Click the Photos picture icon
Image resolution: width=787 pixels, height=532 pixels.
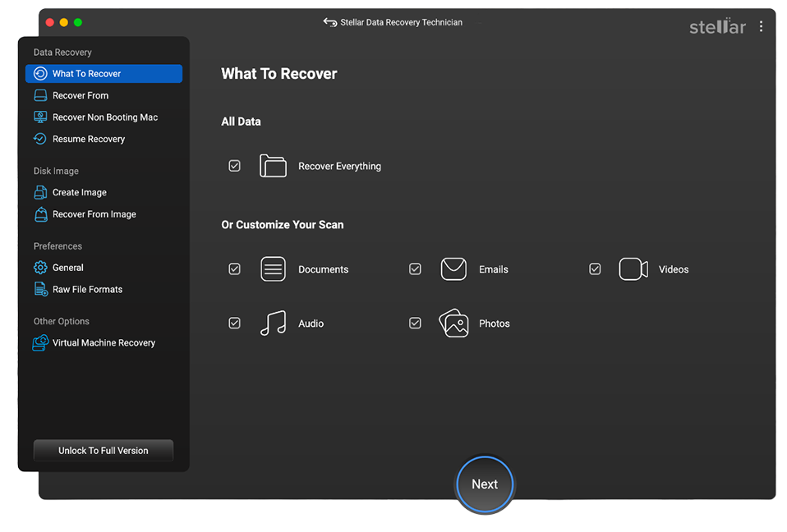(x=453, y=323)
